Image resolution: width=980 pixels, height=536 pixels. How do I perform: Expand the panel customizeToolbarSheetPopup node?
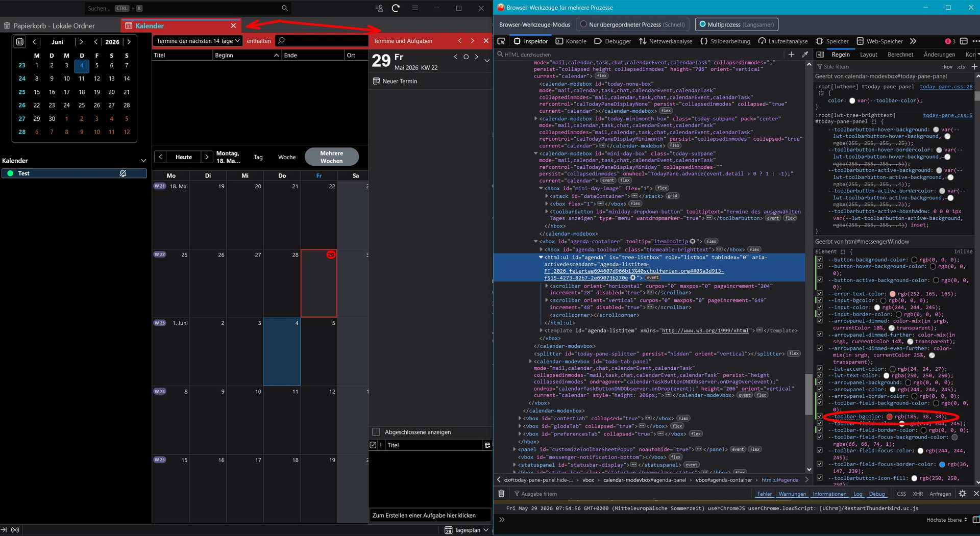pos(514,449)
